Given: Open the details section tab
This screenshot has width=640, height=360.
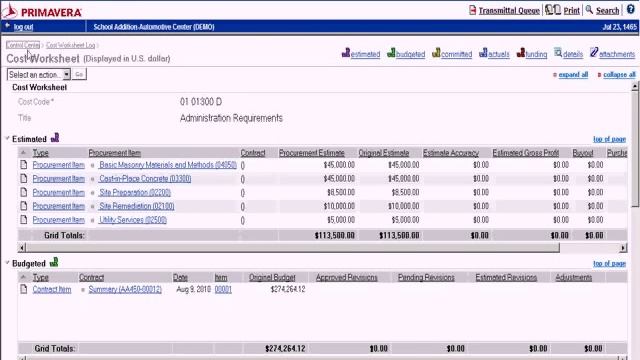Looking at the screenshot, I should pos(569,53).
